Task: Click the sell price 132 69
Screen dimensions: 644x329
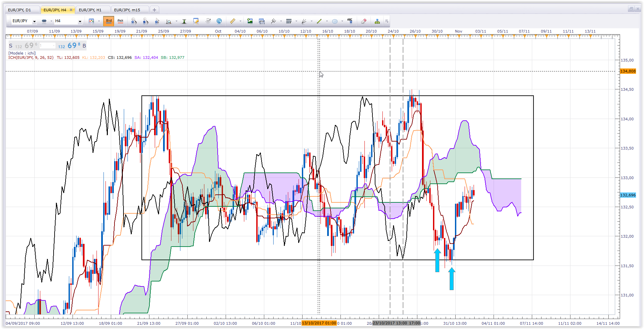Action: click(26, 46)
